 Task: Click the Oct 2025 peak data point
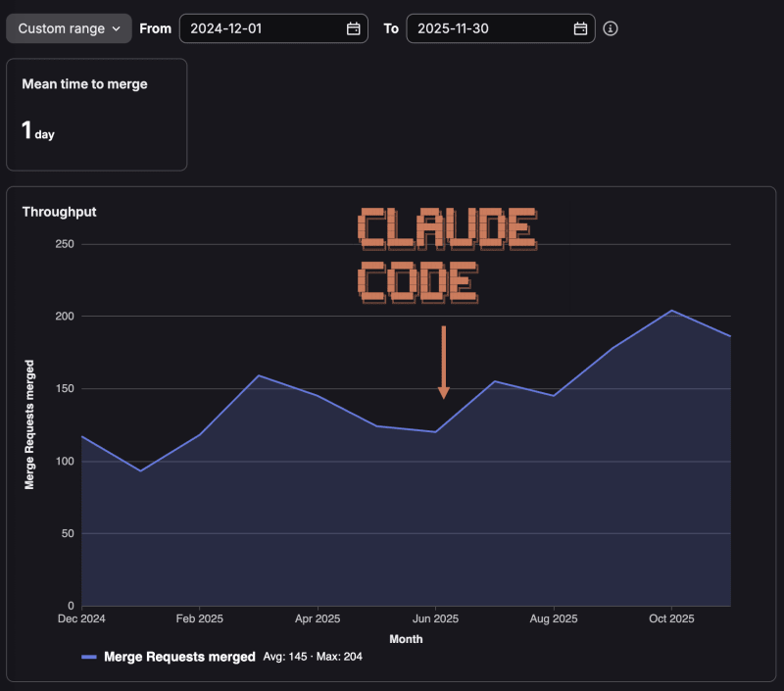(671, 311)
